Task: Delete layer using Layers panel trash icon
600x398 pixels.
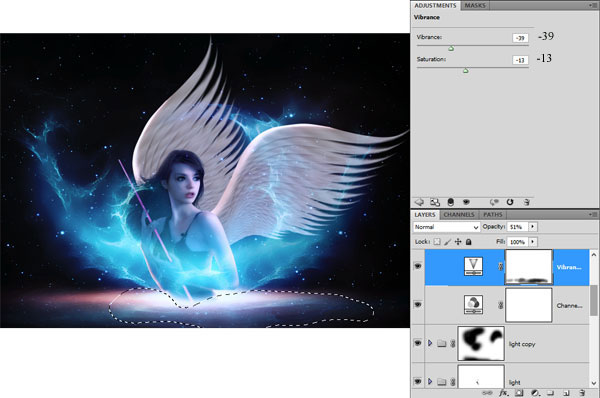Action: (582, 393)
